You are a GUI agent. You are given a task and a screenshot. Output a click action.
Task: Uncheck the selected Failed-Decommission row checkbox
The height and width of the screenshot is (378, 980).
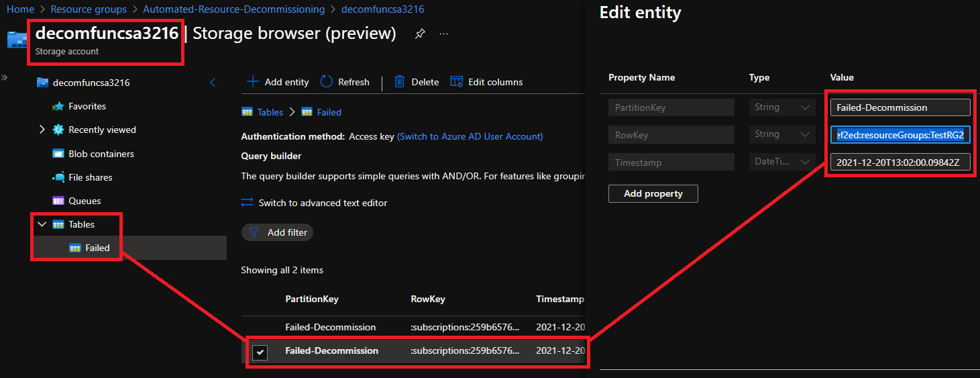pos(260,352)
